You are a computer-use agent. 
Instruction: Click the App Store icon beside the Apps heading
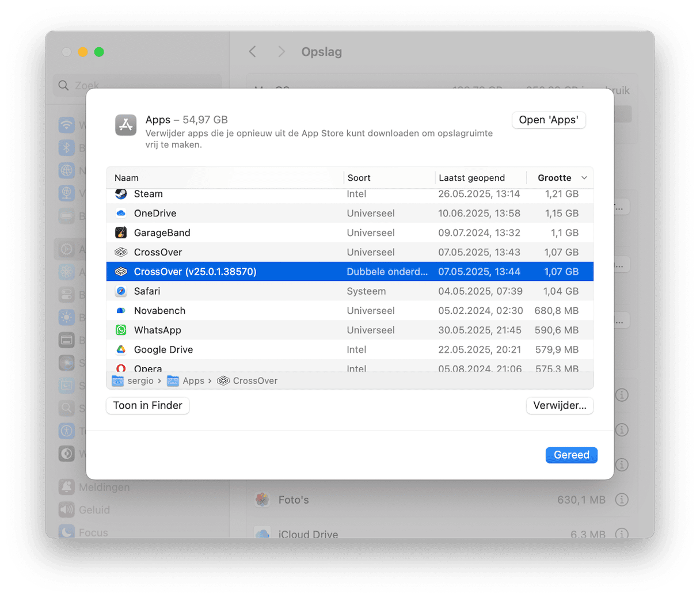[125, 125]
